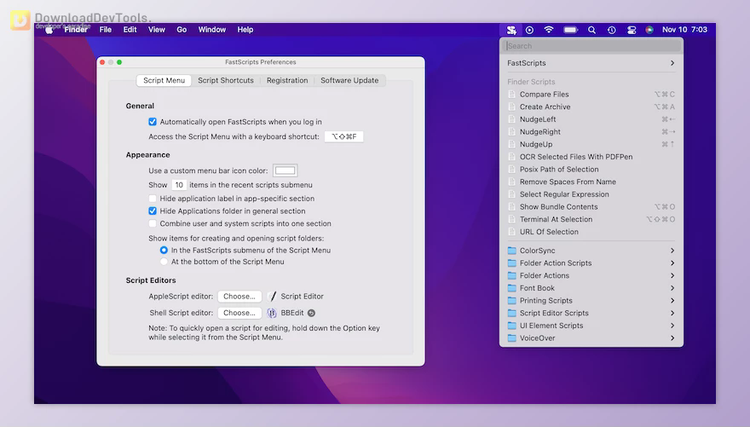Select At the bottom of Script Menu
750x427 pixels.
coord(164,262)
